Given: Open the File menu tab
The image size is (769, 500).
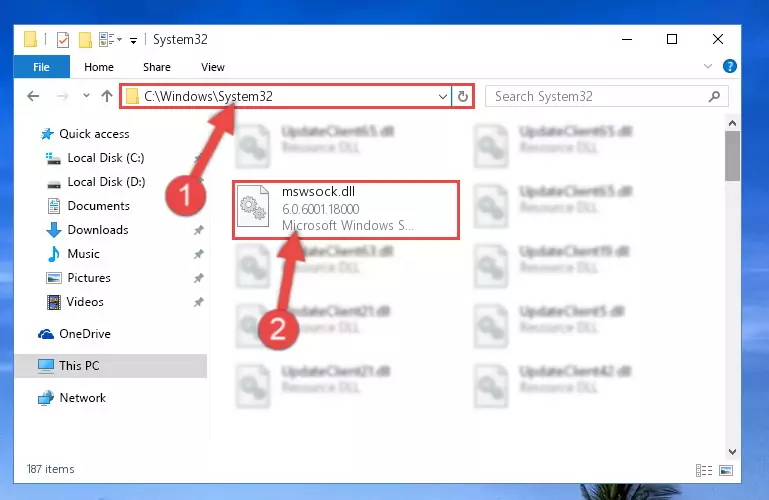Looking at the screenshot, I should 41,67.
